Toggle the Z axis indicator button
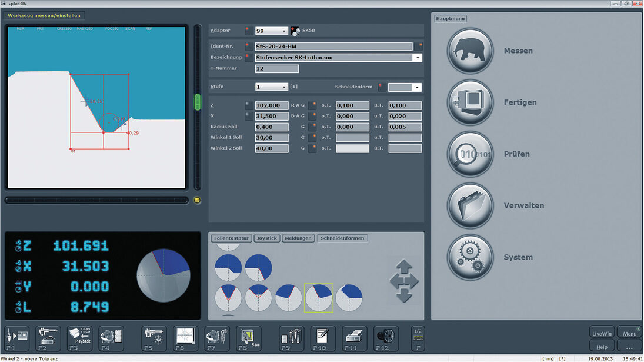Screen dimensions: 644x362 point(249,106)
